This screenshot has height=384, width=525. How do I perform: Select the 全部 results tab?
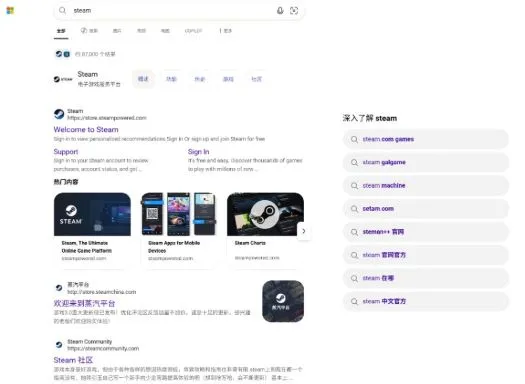[x=61, y=31]
